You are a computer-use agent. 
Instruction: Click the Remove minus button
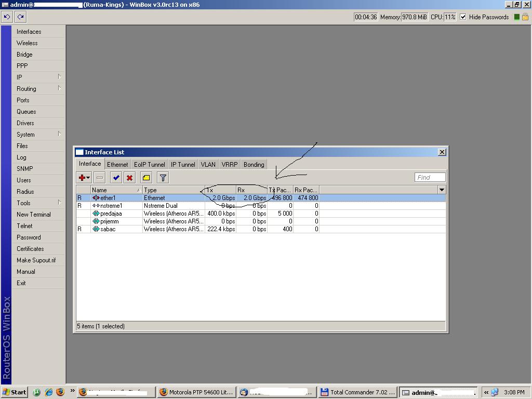coord(100,178)
